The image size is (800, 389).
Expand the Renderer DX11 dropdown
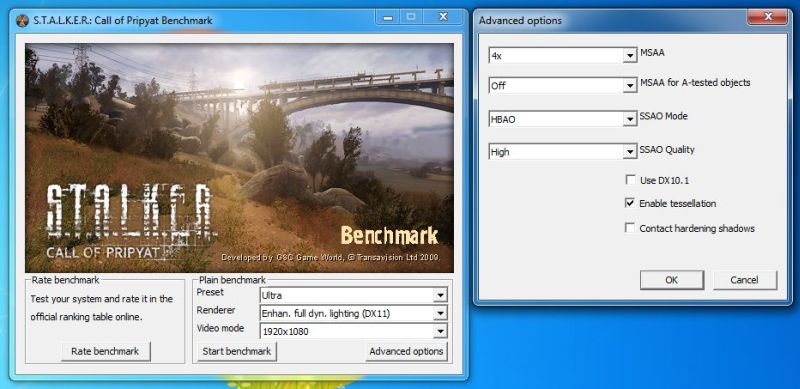point(354,313)
